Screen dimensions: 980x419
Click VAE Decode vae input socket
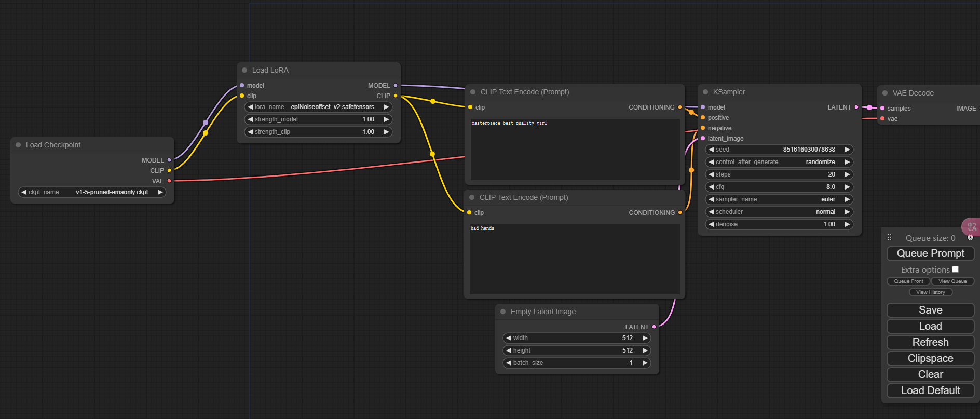pos(882,118)
